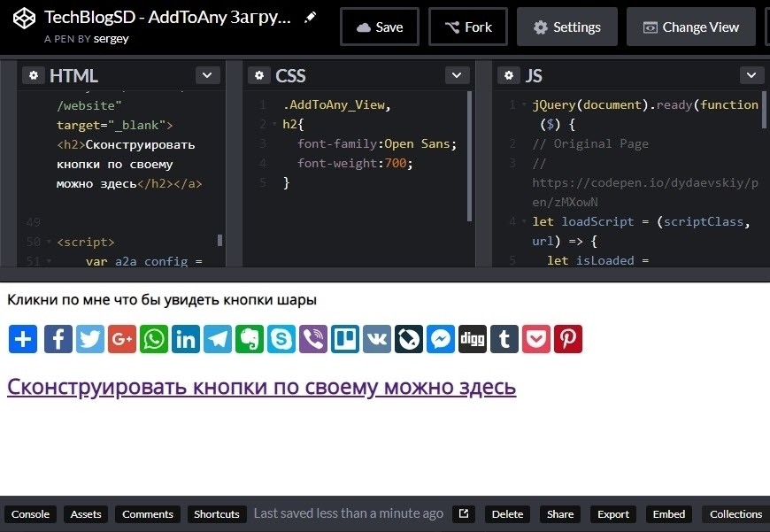This screenshot has width=770, height=532.
Task: Click Change View button
Action: point(691,27)
